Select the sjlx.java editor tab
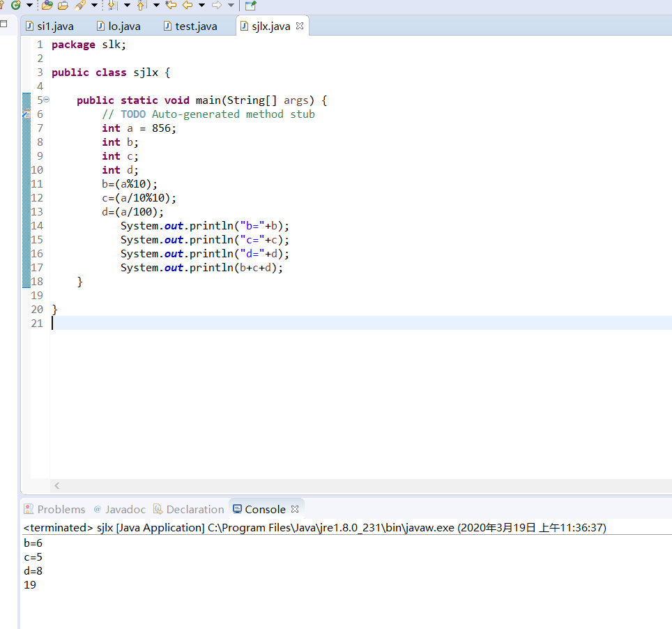This screenshot has height=629, width=672. tap(271, 26)
